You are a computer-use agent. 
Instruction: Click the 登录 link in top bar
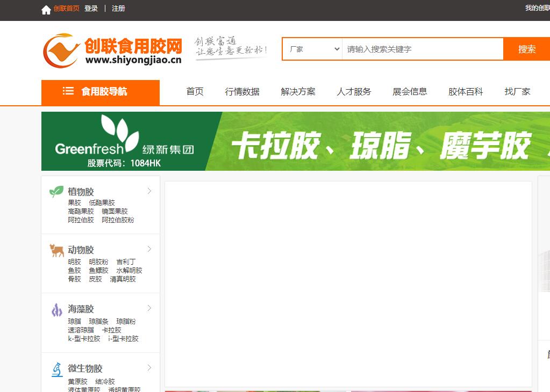point(91,9)
